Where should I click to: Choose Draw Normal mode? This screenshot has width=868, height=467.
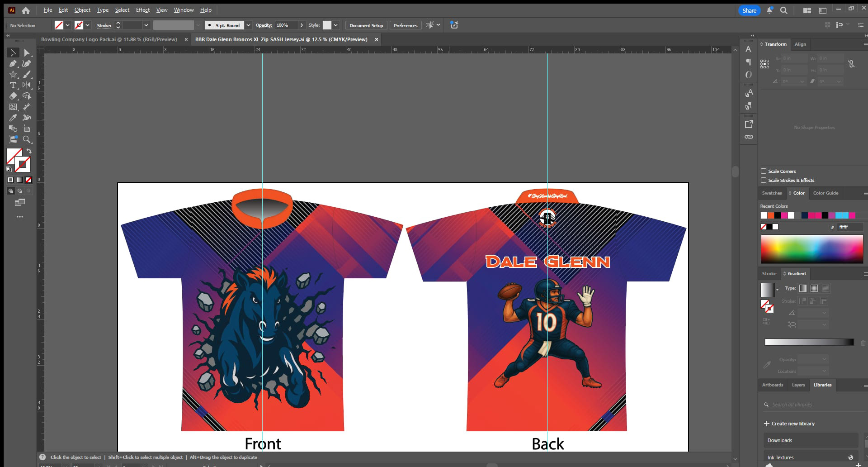(x=11, y=191)
